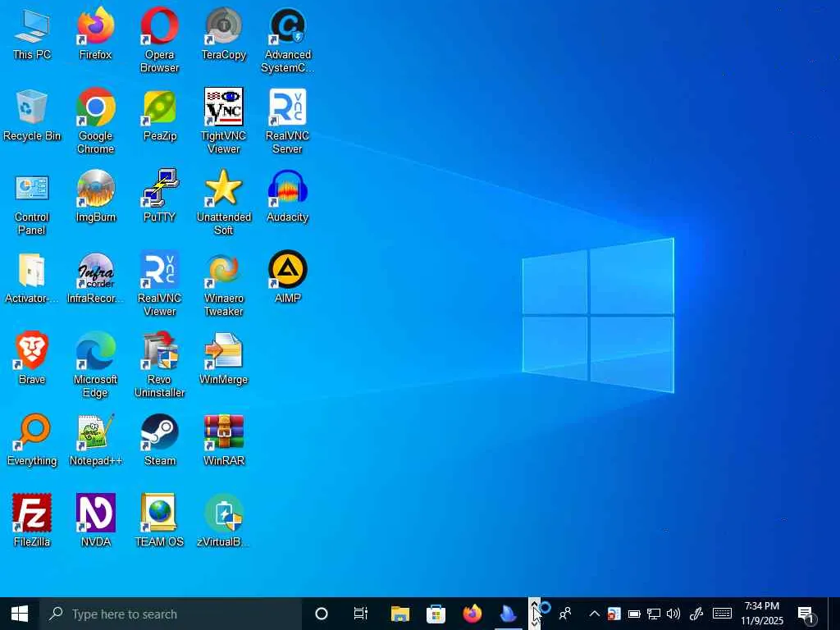840x630 pixels.
Task: Select the RealVNC Server shortcut
Action: click(288, 122)
